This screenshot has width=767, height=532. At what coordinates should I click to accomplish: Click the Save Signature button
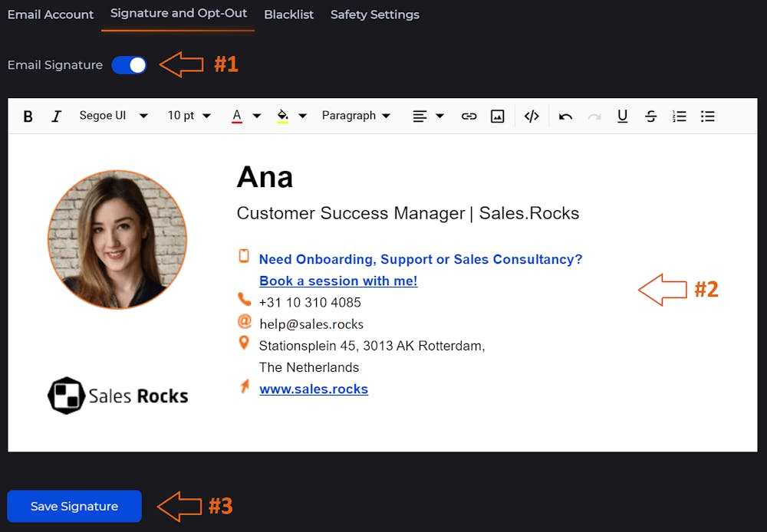(74, 506)
